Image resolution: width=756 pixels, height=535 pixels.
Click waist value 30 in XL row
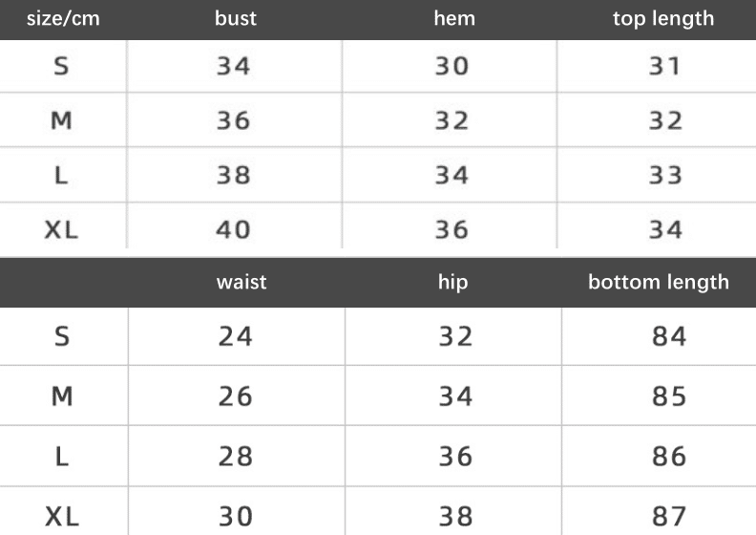(235, 516)
